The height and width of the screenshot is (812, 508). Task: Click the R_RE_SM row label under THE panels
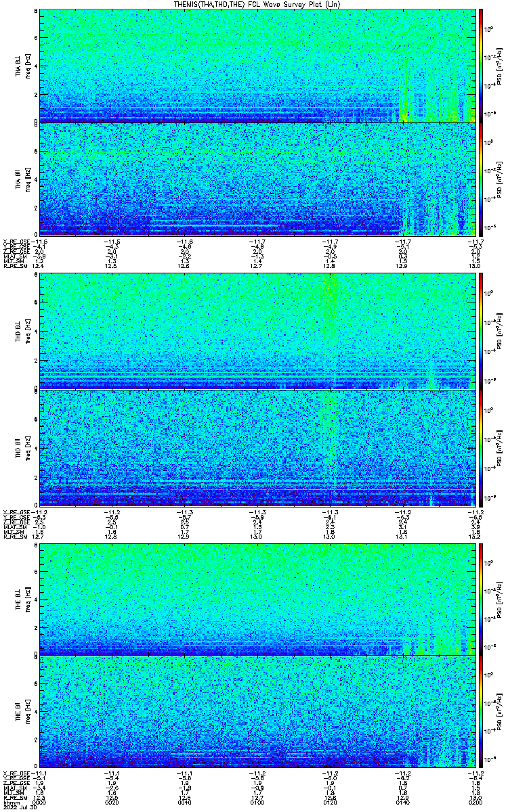click(x=14, y=796)
